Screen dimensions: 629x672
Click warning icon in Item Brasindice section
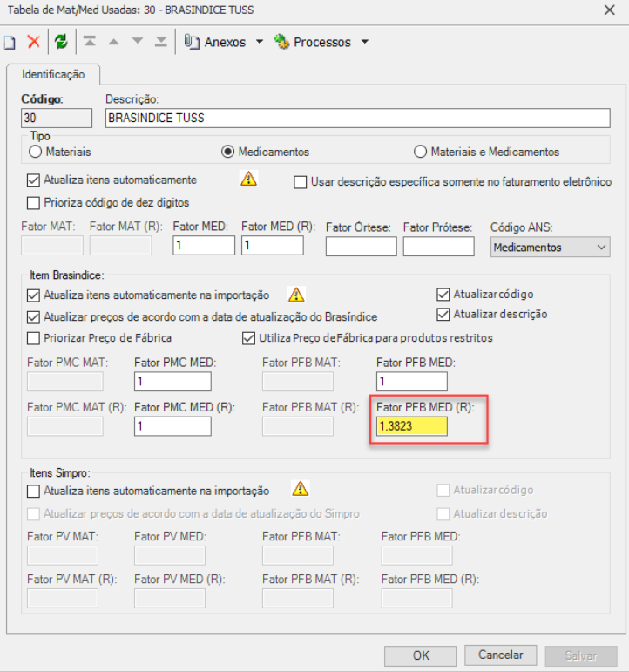[296, 295]
